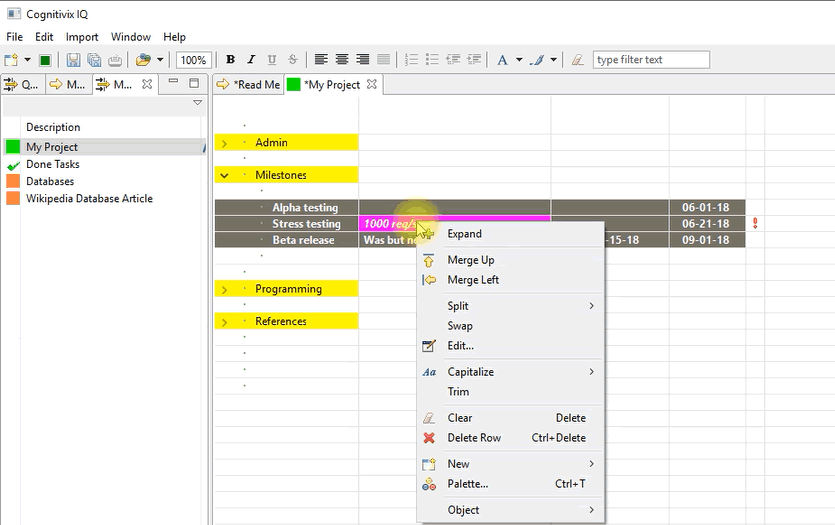Minimize the left view panel
This screenshot has height=525, width=835.
[173, 81]
